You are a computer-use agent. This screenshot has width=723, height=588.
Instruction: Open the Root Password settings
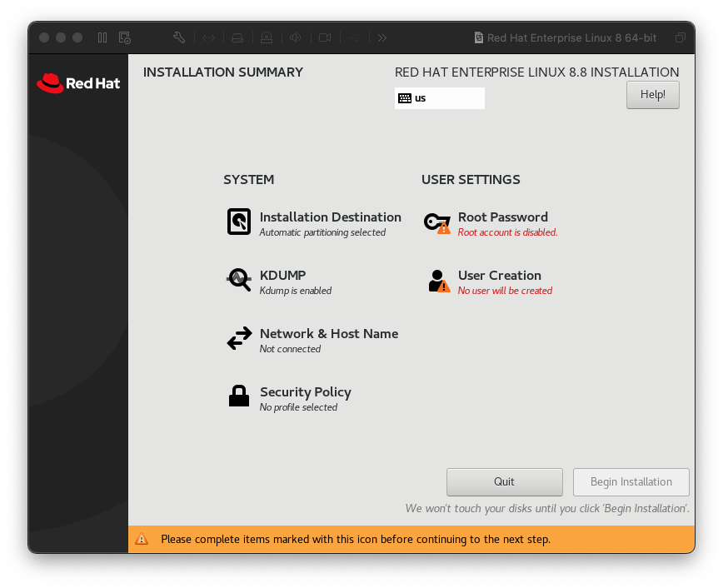coord(491,223)
